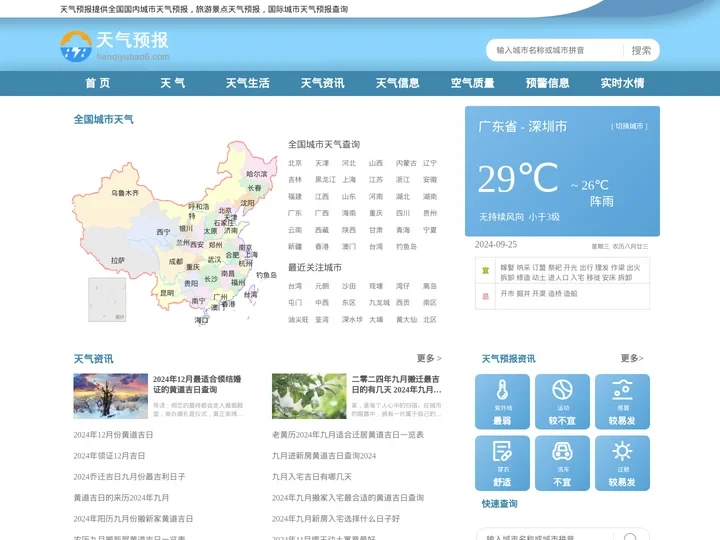
Task: Select 澳门 in the province list
Action: pos(349,247)
